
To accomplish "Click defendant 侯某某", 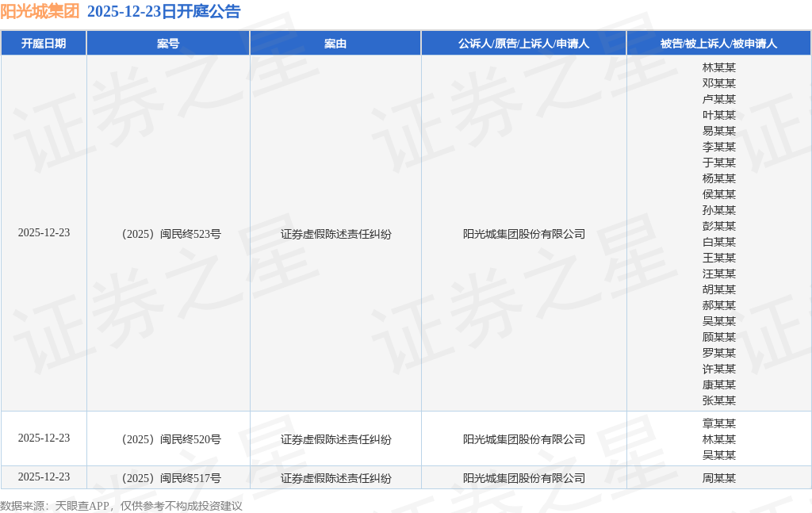I will pos(718,194).
